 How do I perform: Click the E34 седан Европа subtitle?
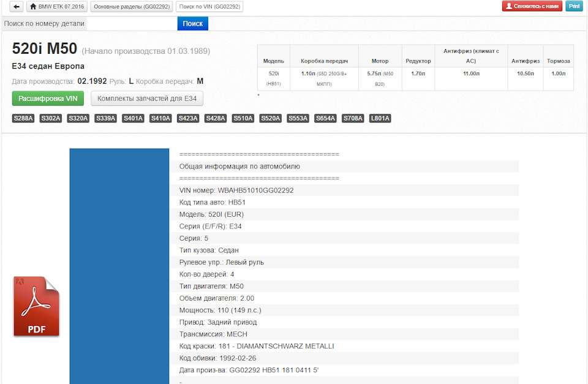coord(48,66)
